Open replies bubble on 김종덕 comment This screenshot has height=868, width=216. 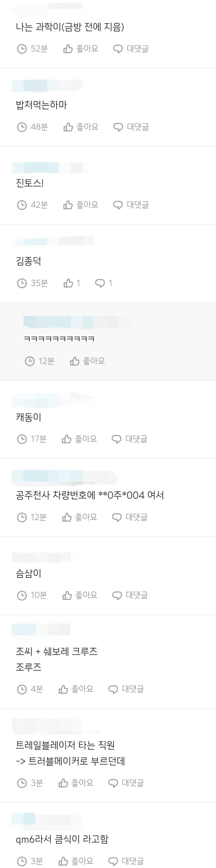click(x=104, y=283)
